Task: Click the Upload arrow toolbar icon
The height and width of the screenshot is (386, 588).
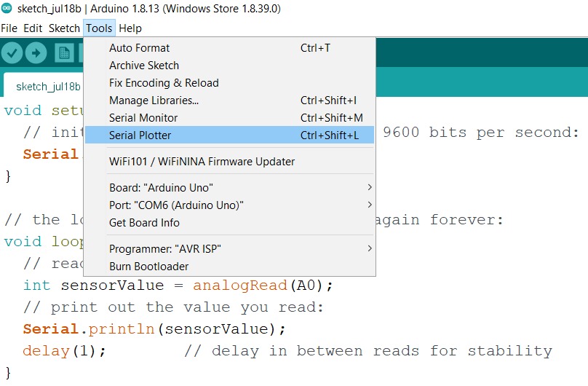Action: coord(36,53)
